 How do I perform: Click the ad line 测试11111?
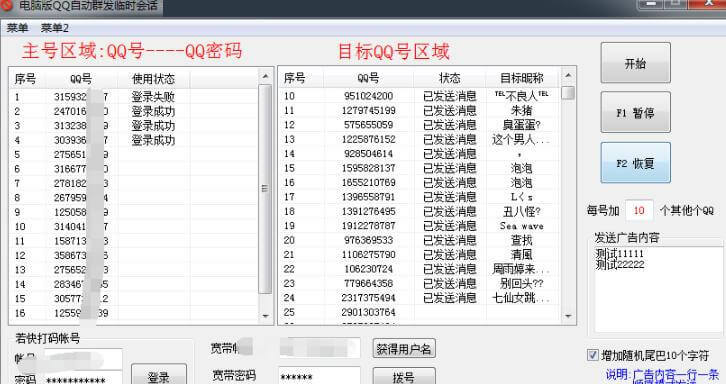point(620,254)
